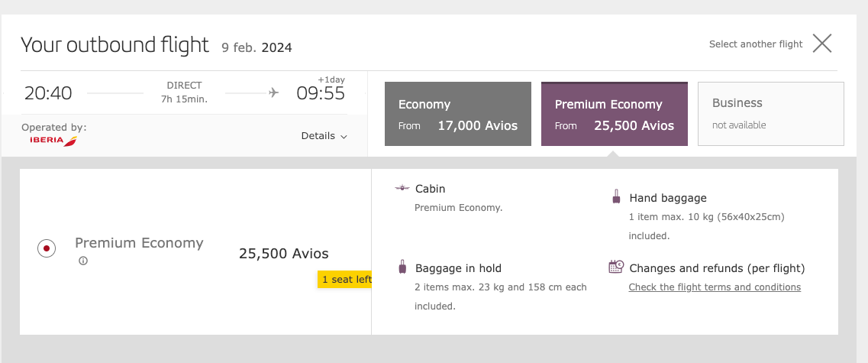The height and width of the screenshot is (363, 868).
Task: Click the Premium Economy info icon
Action: pyautogui.click(x=83, y=261)
